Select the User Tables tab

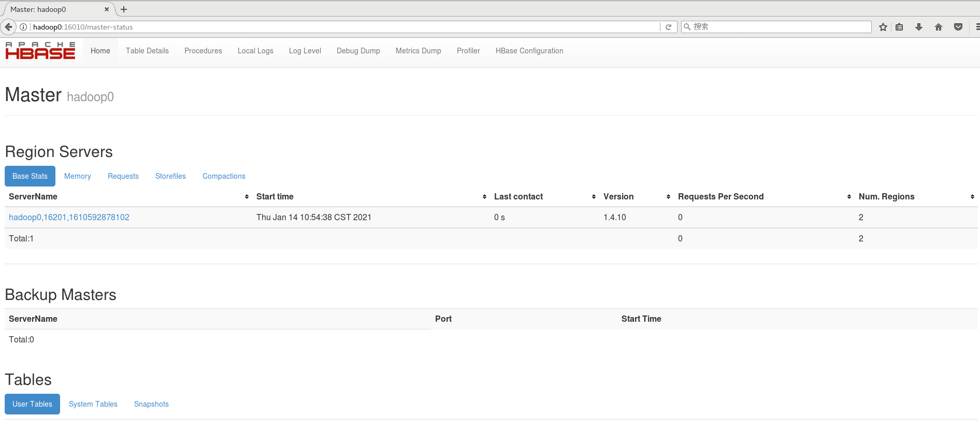pos(32,404)
